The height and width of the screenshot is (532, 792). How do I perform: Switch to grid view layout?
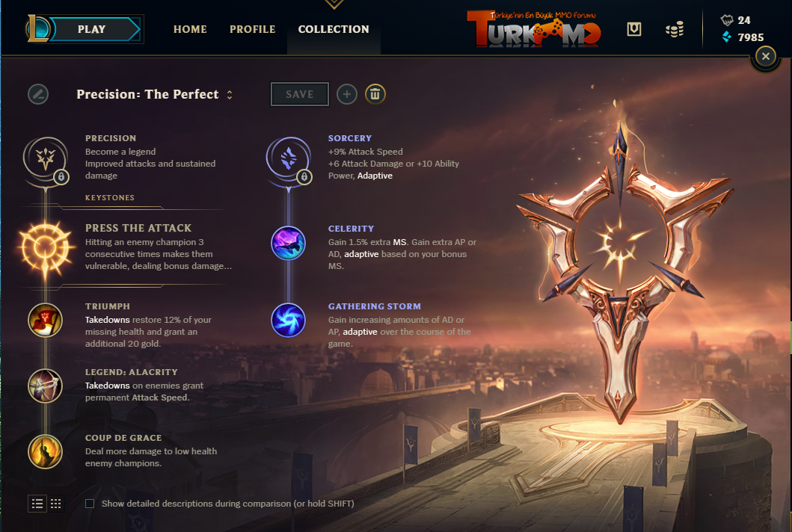click(x=56, y=504)
